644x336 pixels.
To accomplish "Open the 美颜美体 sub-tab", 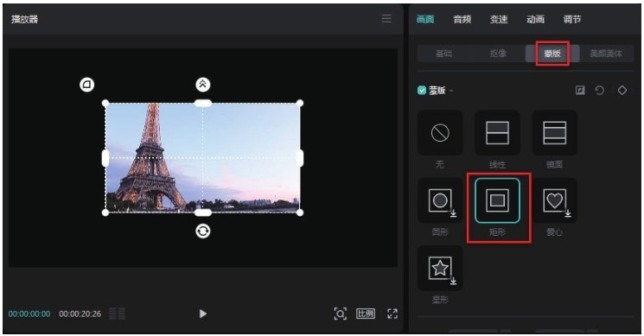I will tap(606, 54).
